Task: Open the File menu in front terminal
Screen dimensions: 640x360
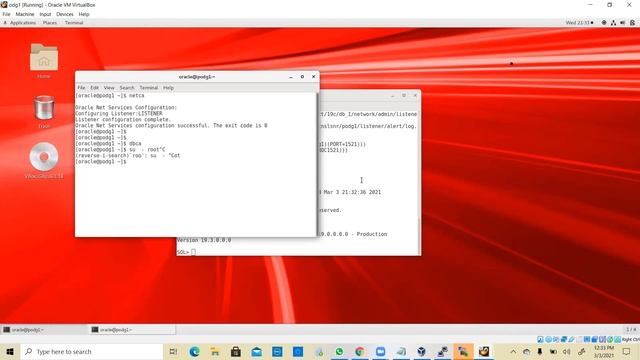Action: [81, 88]
